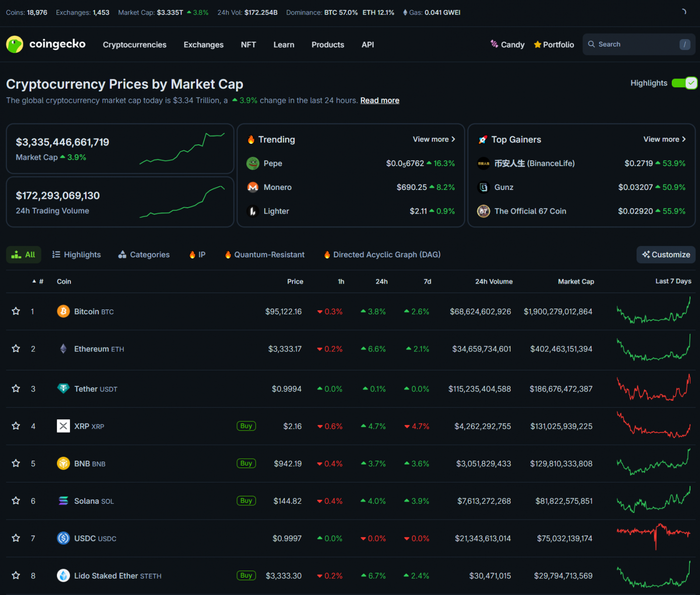The image size is (700, 595).
Task: Open the Cryptocurrencies navigation menu
Action: tap(134, 45)
